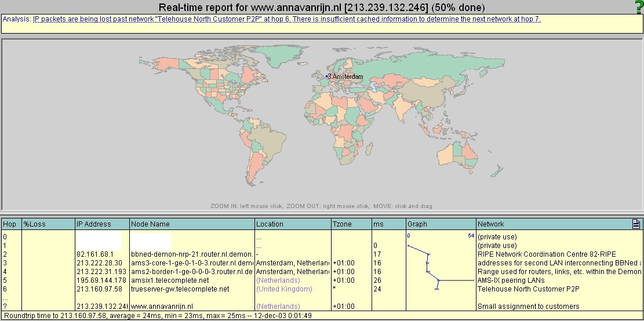
Task: Select the row for IP 82.161.68.1
Action: click(x=322, y=254)
